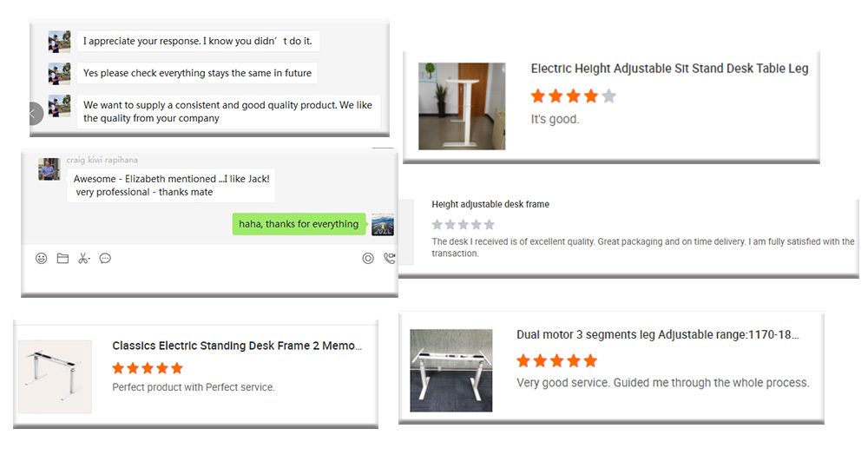The height and width of the screenshot is (455, 868).
Task: Click the circular live/record icon
Action: click(368, 259)
